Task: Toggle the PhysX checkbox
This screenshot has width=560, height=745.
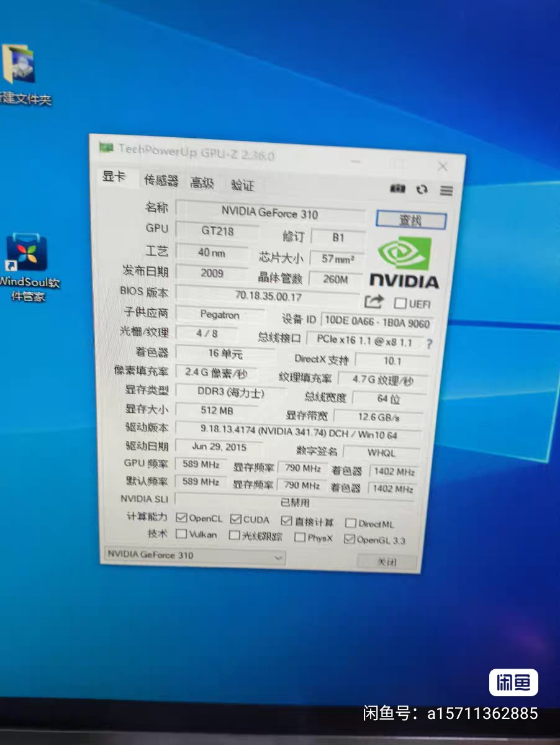Action: point(300,538)
